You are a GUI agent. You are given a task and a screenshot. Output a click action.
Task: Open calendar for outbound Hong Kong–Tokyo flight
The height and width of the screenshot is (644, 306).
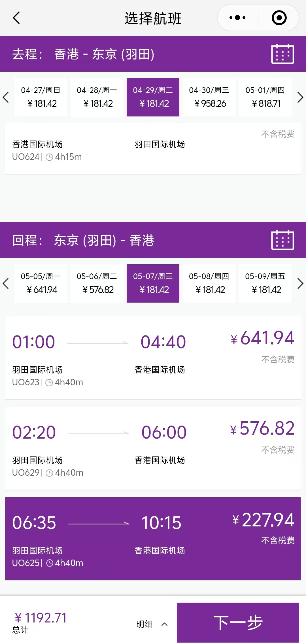[x=282, y=54]
